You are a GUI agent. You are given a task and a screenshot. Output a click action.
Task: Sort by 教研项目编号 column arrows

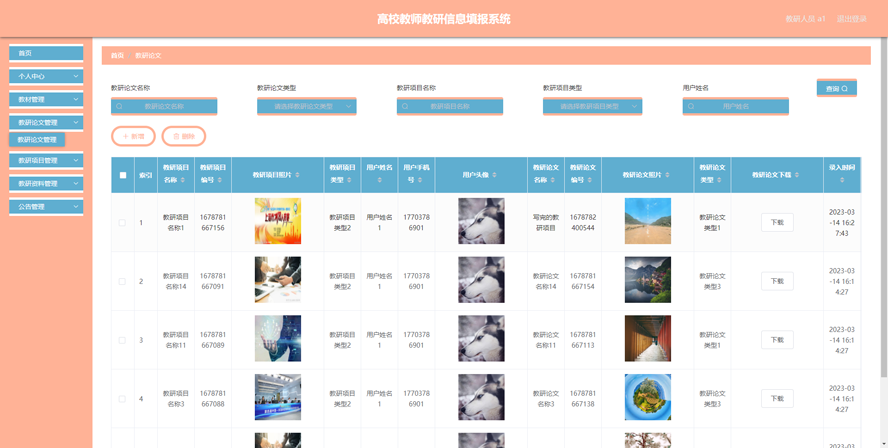coord(219,180)
